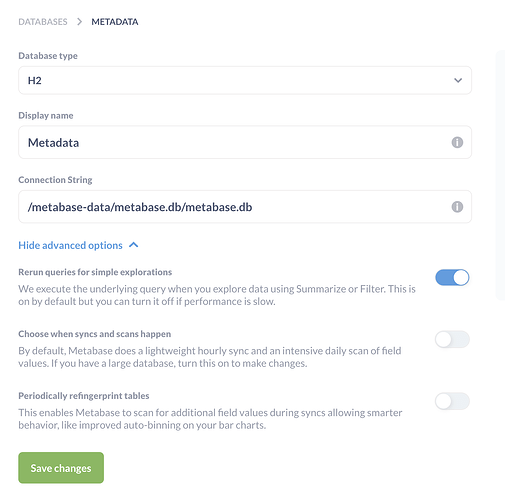Click the Periodically refingerprint tables heading
505x500 pixels.
84,396
